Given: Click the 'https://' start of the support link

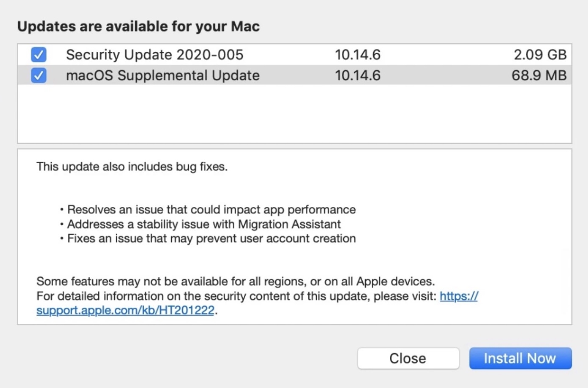Looking at the screenshot, I should click(458, 296).
